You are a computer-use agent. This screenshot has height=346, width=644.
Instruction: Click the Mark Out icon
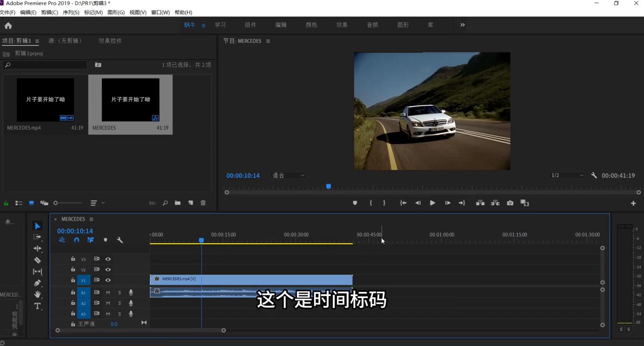click(384, 202)
